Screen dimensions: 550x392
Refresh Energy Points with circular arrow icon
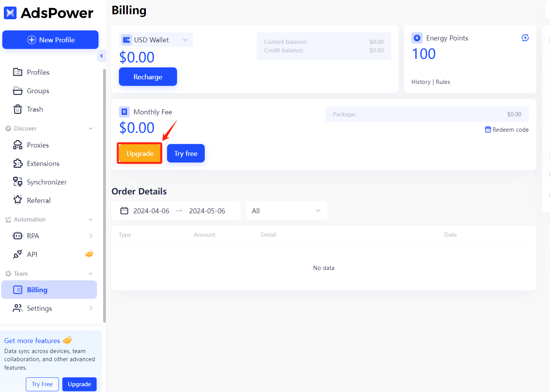coord(525,38)
